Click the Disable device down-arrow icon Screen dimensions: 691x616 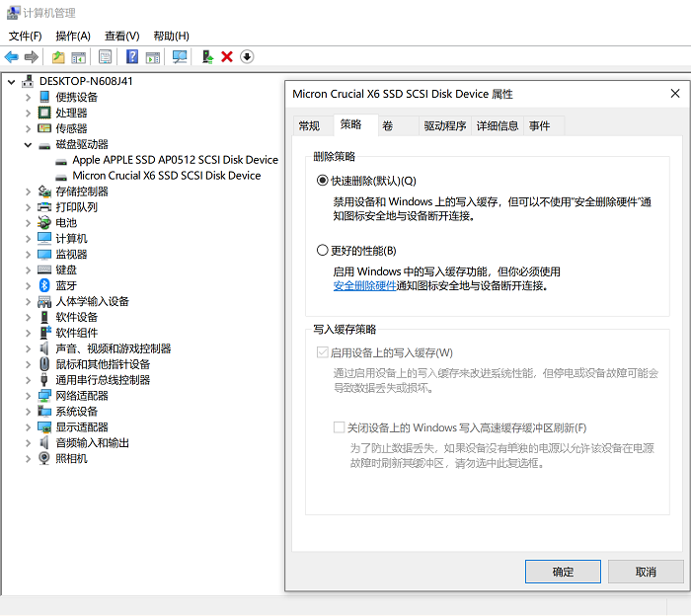(x=247, y=57)
